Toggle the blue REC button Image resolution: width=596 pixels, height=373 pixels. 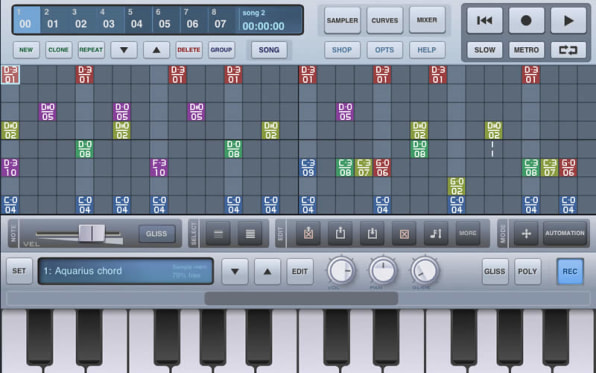pos(570,271)
